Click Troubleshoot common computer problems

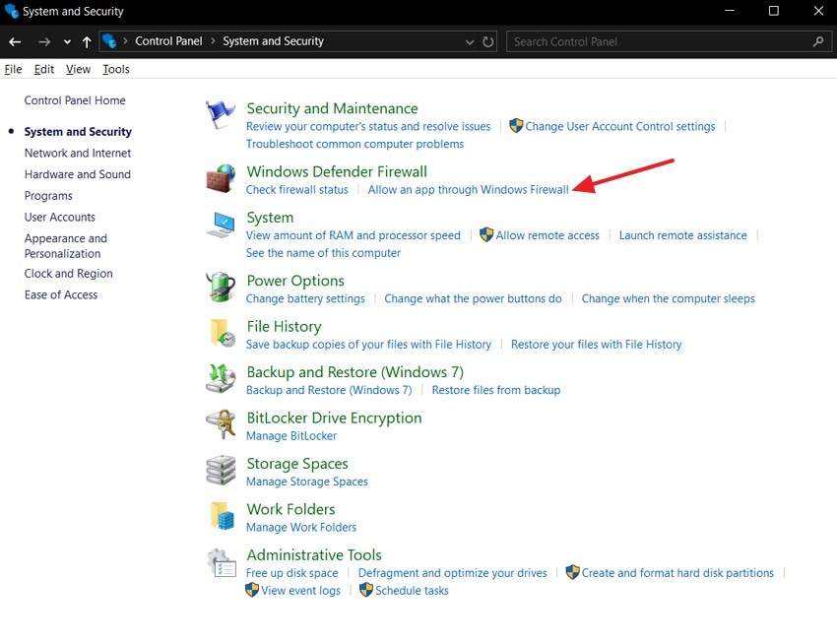354,144
